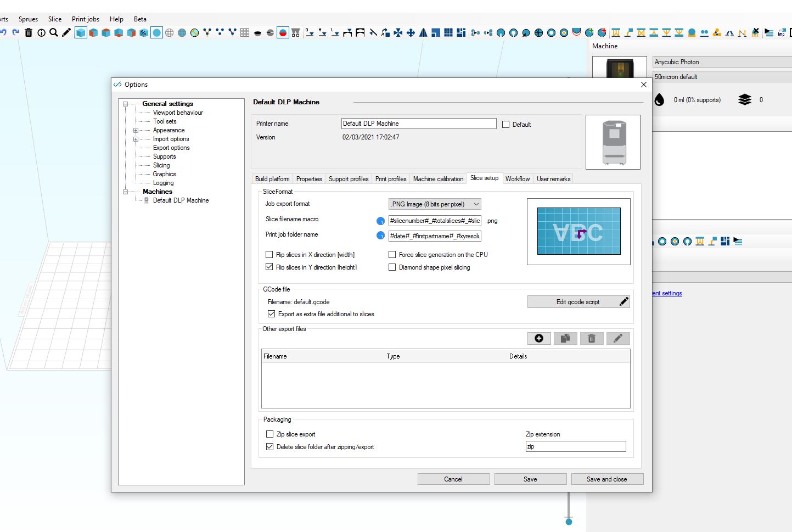Collapse the Machines tree section
Image resolution: width=792 pixels, height=532 pixels.
[x=125, y=192]
